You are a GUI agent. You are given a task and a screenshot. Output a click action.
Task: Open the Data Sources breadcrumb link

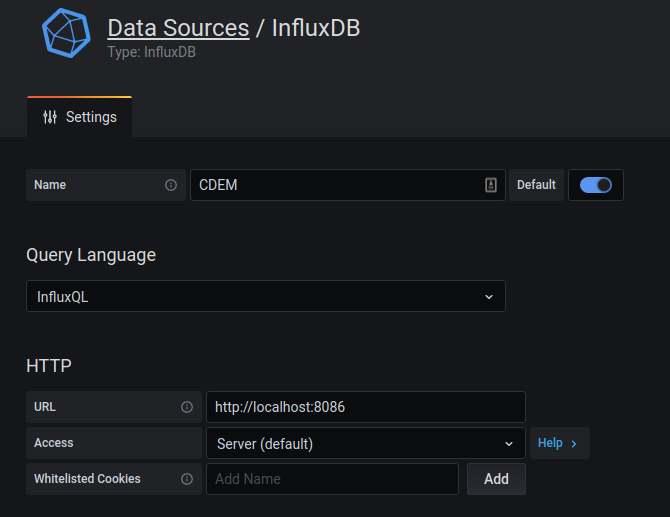(178, 28)
